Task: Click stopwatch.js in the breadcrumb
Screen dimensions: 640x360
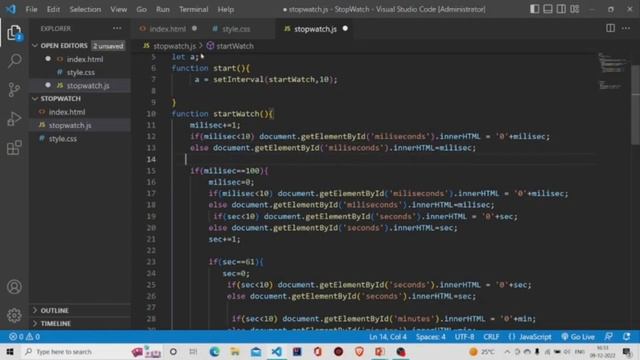Action: (x=174, y=46)
